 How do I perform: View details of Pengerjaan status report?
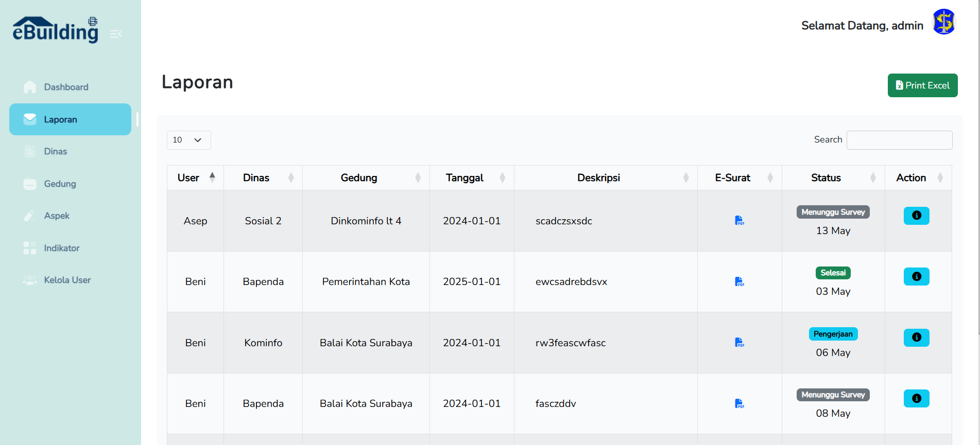pos(916,337)
